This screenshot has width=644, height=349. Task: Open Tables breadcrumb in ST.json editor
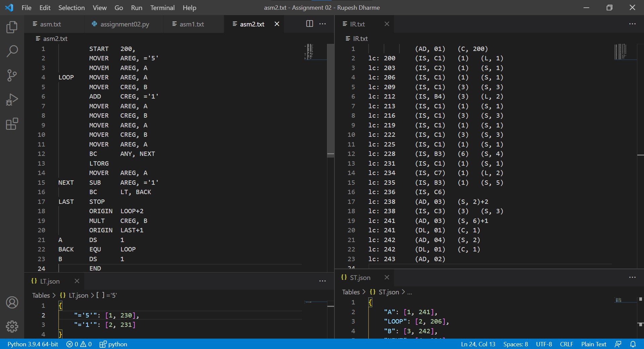[x=351, y=292]
